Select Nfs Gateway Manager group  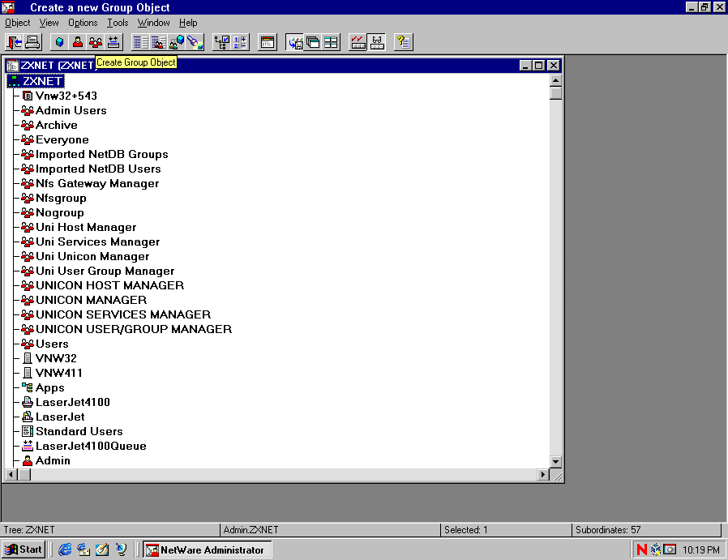tap(90, 184)
